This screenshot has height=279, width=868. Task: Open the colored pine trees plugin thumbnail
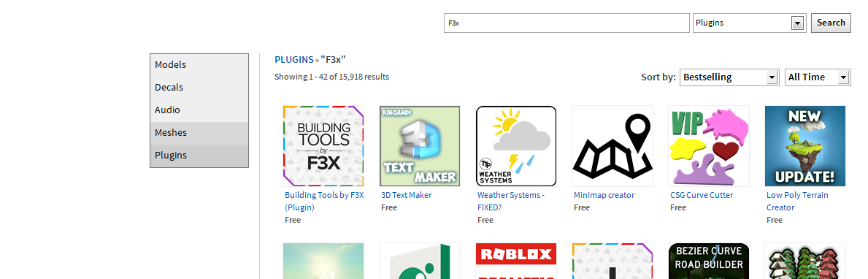click(805, 261)
